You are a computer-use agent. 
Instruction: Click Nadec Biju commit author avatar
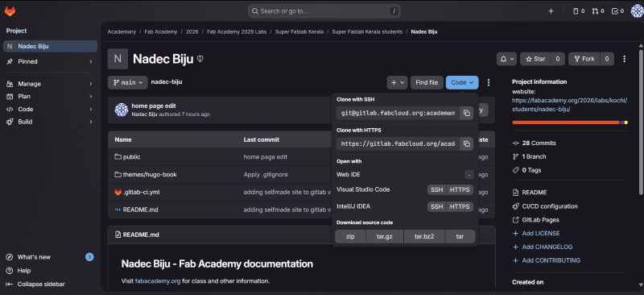coord(122,110)
